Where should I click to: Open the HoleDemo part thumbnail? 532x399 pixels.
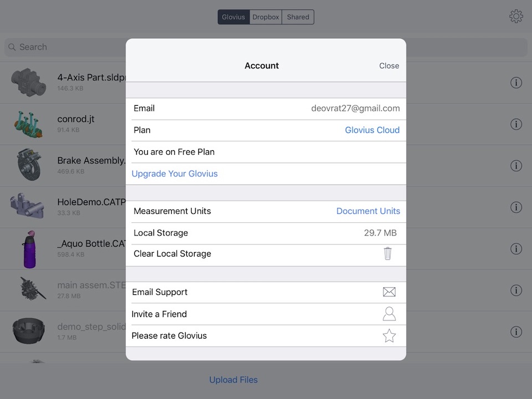(27, 206)
